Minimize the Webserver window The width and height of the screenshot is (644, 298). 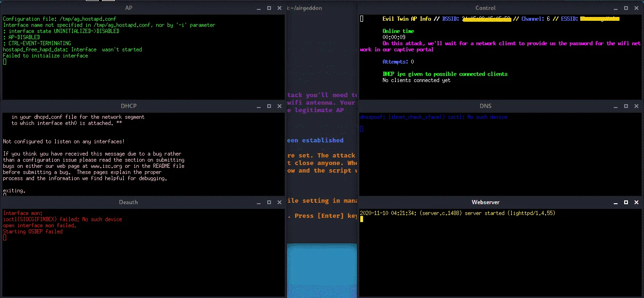[x=617, y=203]
